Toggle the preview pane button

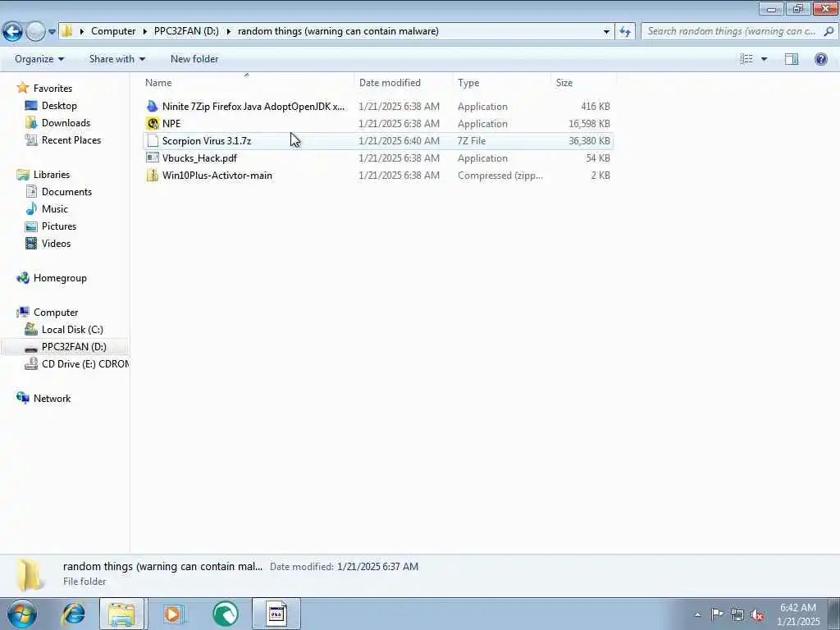[x=792, y=59]
